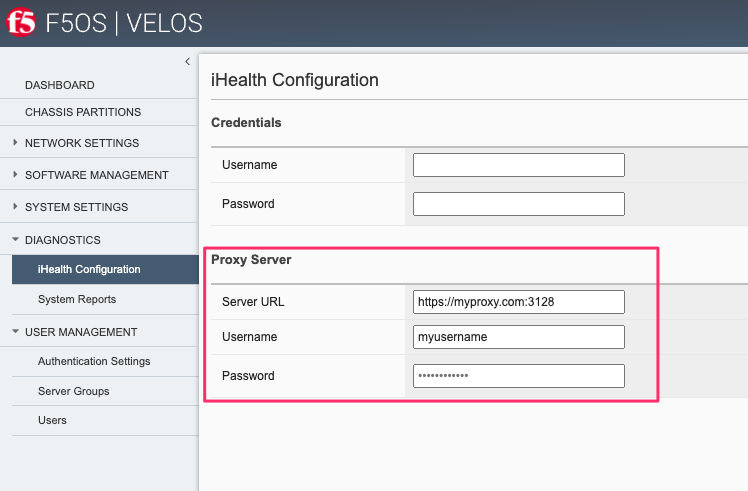Focus the Credentials Username field

point(519,165)
